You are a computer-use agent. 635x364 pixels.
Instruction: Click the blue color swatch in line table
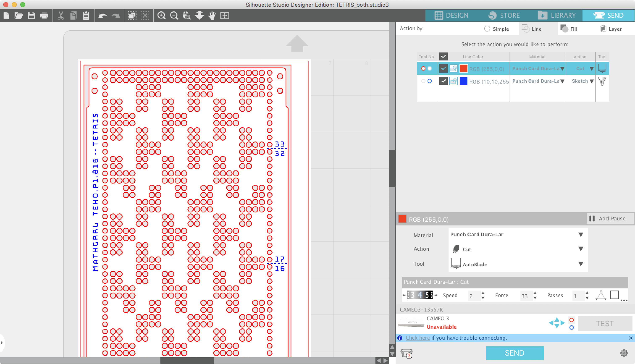point(463,81)
